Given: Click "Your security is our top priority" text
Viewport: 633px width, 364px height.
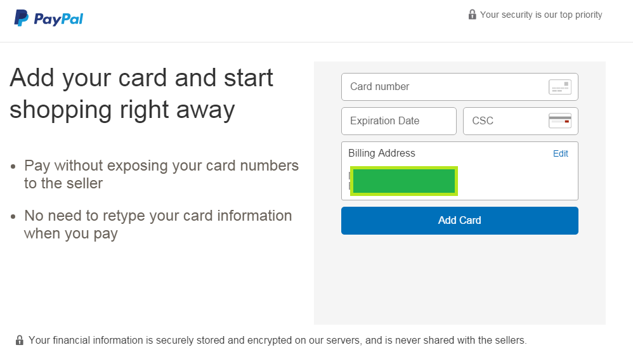Looking at the screenshot, I should pos(541,15).
